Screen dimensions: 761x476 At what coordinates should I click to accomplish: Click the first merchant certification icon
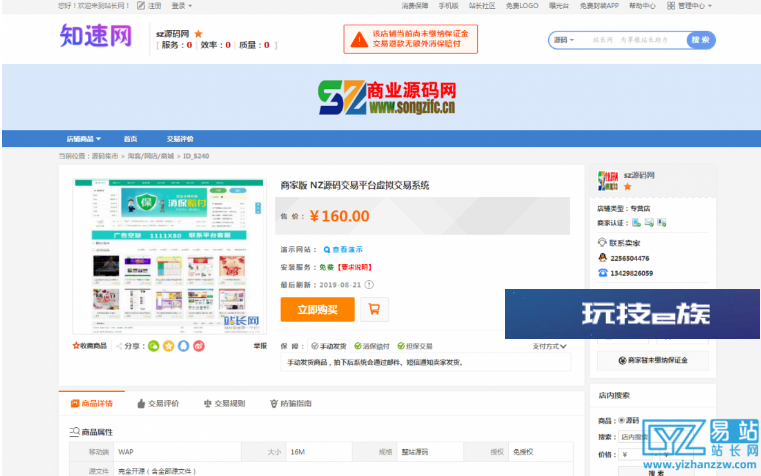tap(636, 223)
